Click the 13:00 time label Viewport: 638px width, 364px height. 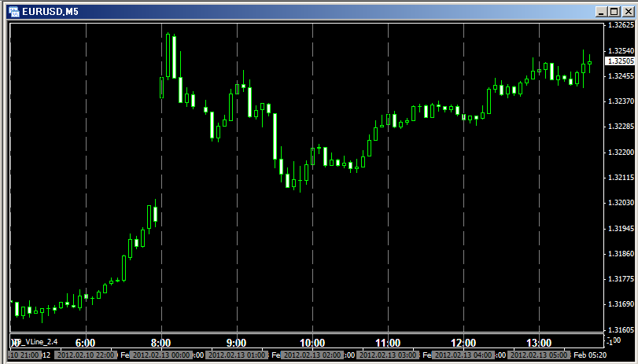pos(539,343)
